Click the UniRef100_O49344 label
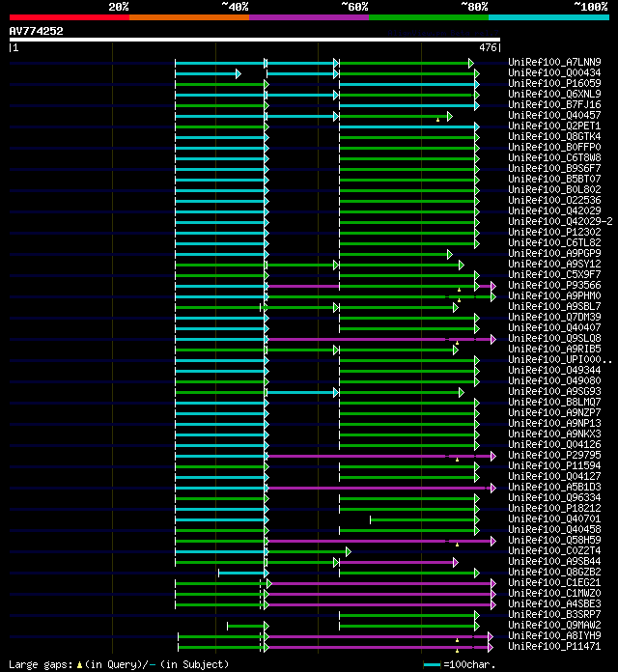618x672 pixels. pos(554,370)
